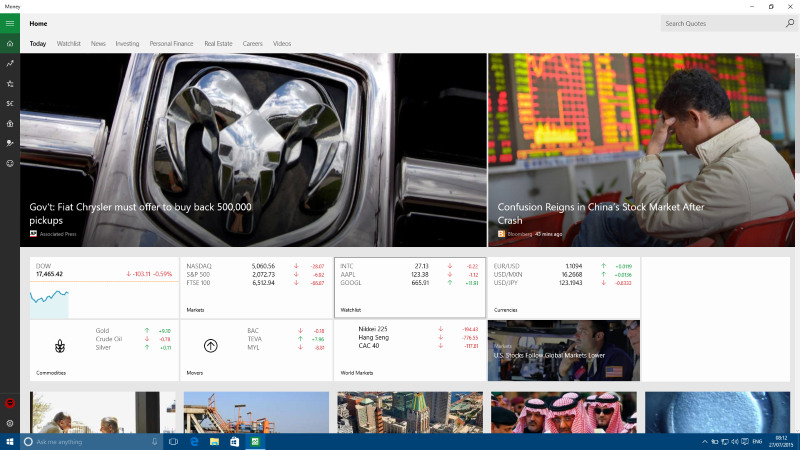
Task: Open the Watchlist star sidebar icon
Action: [x=10, y=83]
